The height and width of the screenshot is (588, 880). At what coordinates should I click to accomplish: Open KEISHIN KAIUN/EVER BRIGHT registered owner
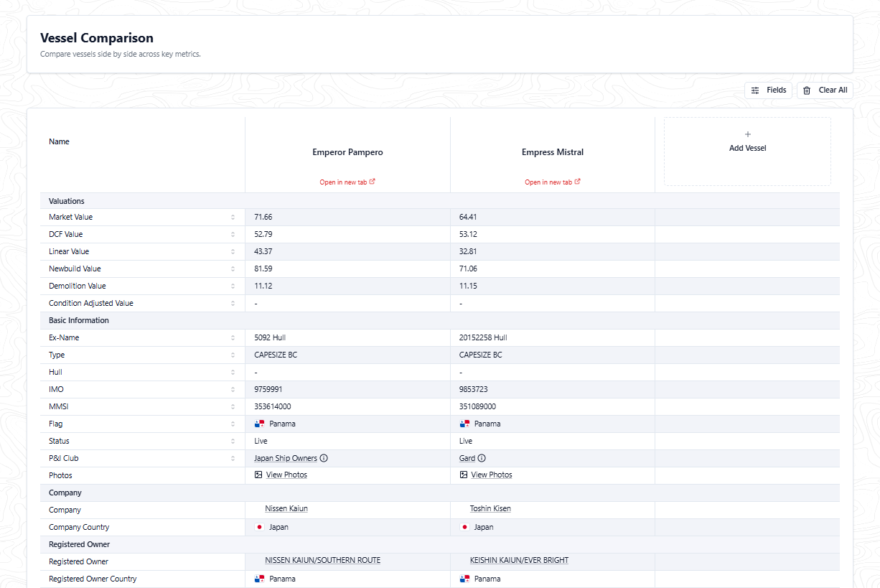(519, 560)
